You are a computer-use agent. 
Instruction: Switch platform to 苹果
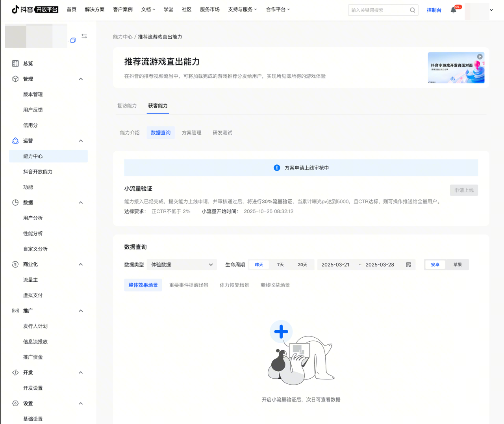[x=457, y=265]
